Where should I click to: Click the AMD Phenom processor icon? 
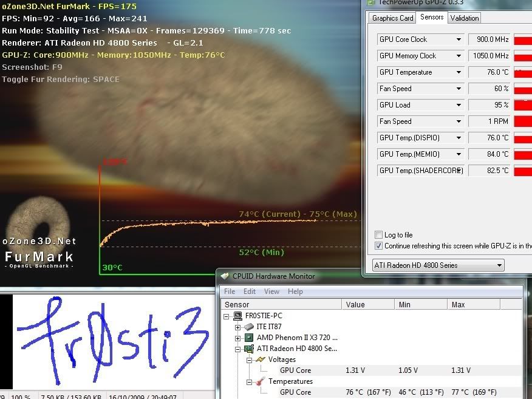pos(249,338)
